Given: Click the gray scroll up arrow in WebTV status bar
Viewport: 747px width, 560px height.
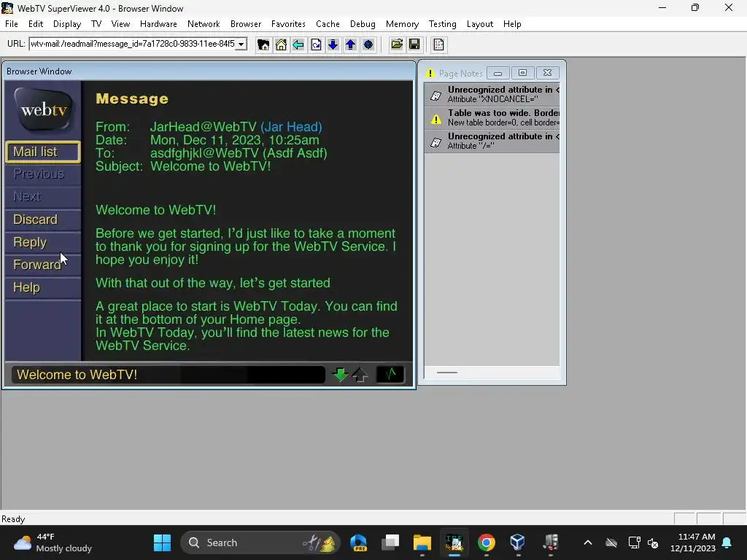Looking at the screenshot, I should tap(360, 375).
